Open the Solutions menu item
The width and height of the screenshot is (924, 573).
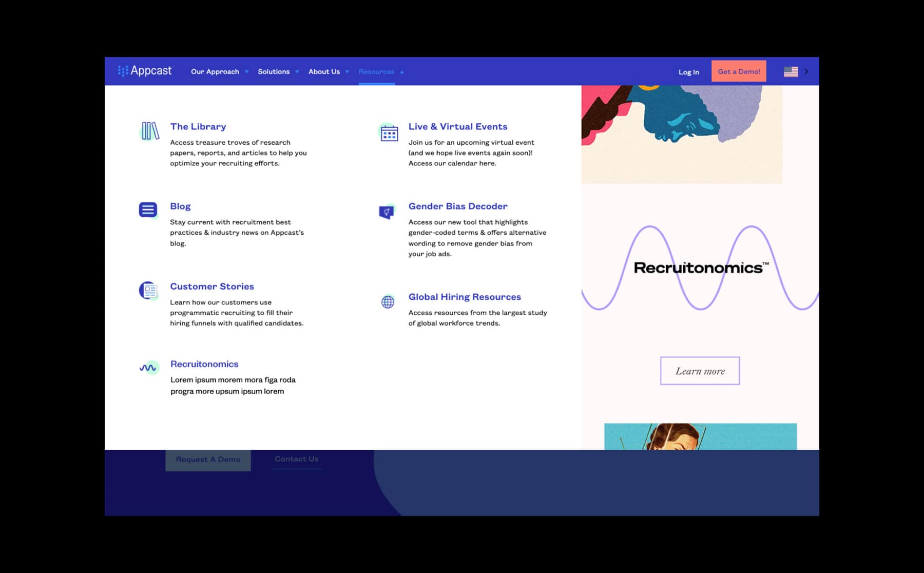274,71
